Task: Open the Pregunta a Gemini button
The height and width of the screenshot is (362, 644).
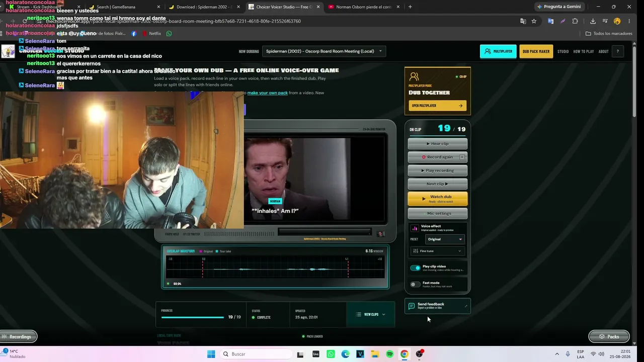Action: coord(559,7)
